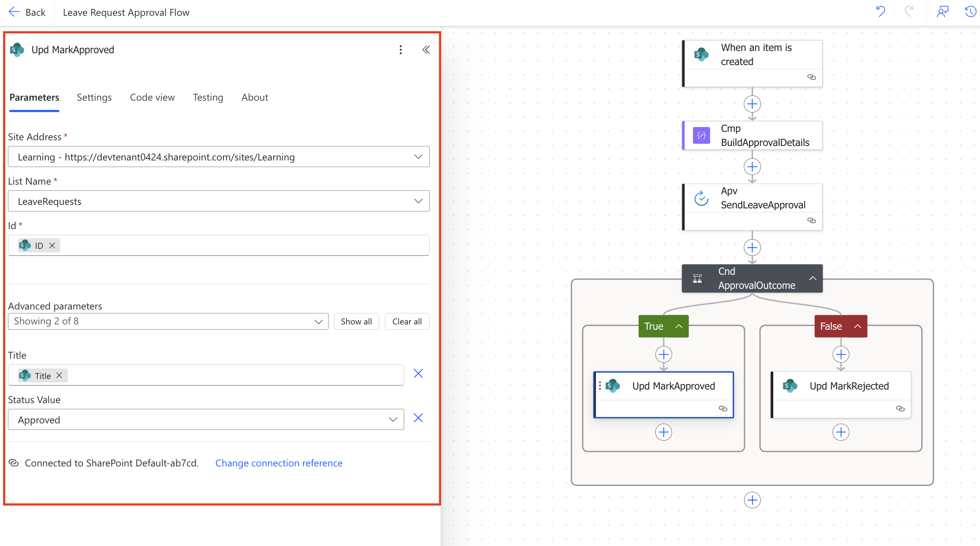980x546 pixels.
Task: Open the comments panel
Action: tap(942, 12)
